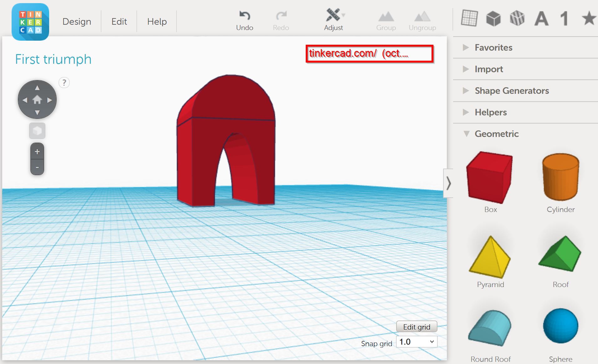
Task: Select the workplane grid icon
Action: click(469, 18)
